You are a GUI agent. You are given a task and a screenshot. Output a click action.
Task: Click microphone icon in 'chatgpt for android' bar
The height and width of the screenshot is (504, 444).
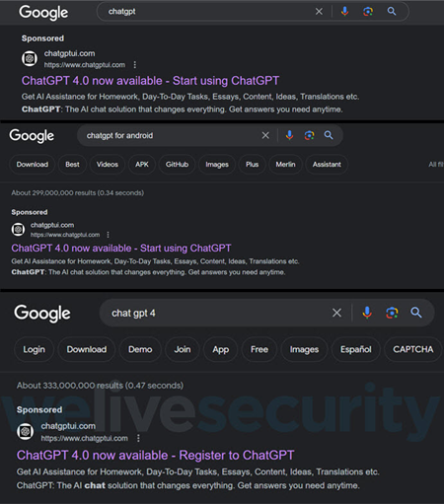click(289, 135)
